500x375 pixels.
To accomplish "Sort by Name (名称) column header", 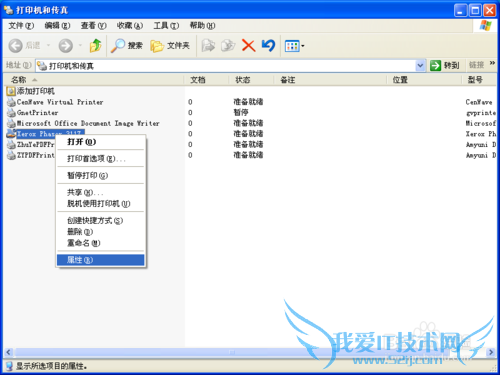I will 94,80.
